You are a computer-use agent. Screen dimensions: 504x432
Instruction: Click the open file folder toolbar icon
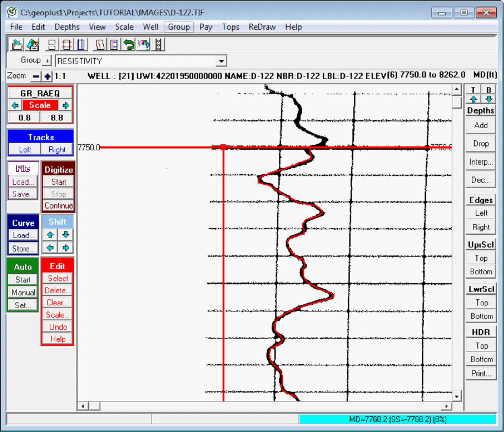(x=17, y=44)
